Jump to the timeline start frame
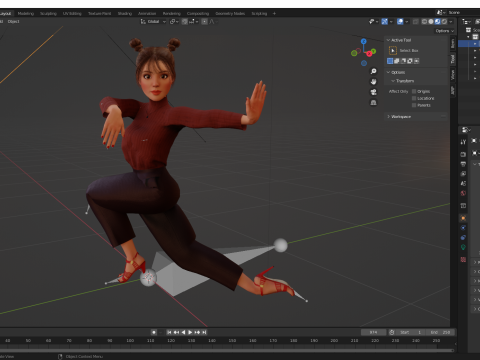 [x=169, y=332]
